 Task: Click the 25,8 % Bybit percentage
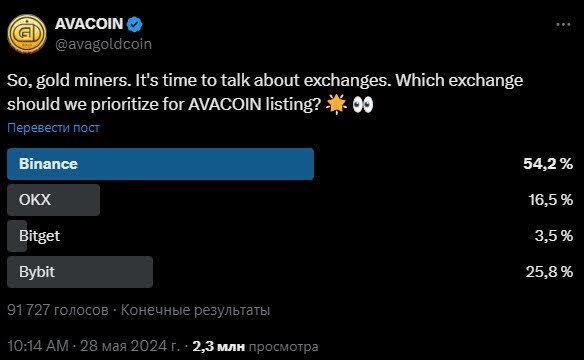pyautogui.click(x=549, y=272)
